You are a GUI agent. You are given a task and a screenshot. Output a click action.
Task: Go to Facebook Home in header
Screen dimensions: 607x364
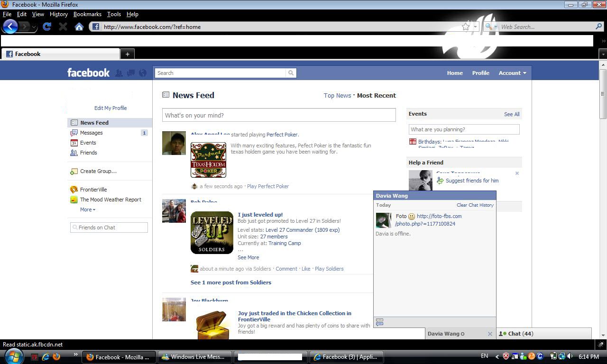point(455,73)
